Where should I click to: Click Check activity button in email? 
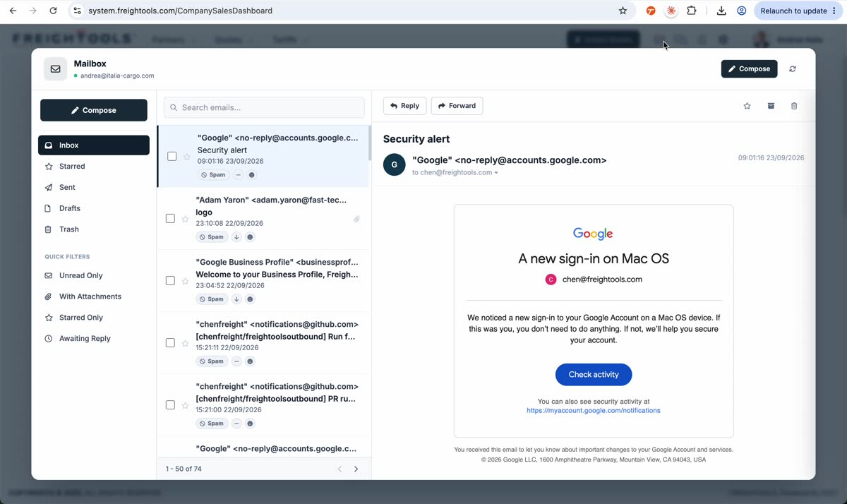click(x=594, y=375)
